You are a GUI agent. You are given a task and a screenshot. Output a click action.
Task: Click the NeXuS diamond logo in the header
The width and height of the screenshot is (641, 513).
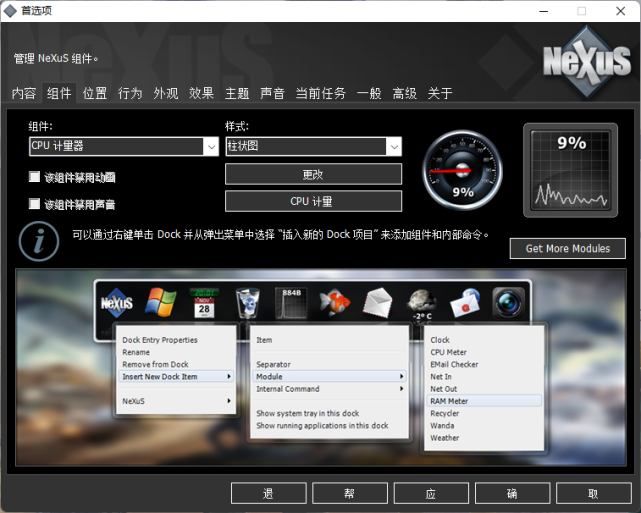pyautogui.click(x=587, y=62)
